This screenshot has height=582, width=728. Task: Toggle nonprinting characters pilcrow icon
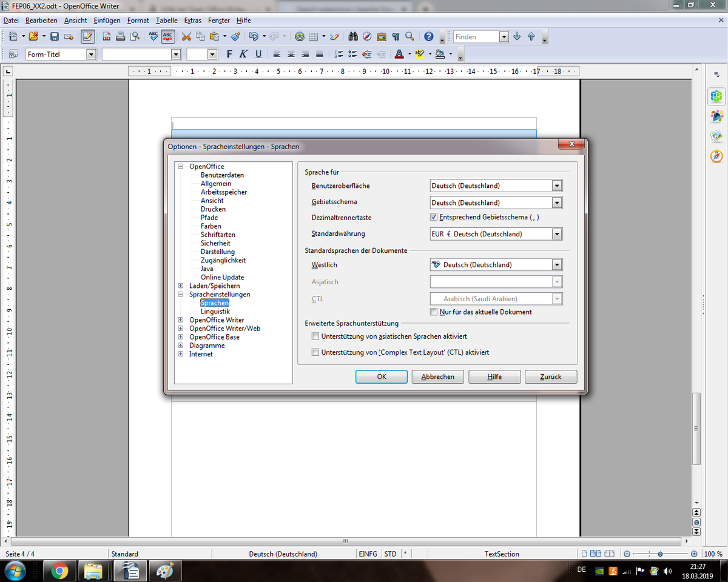[396, 36]
